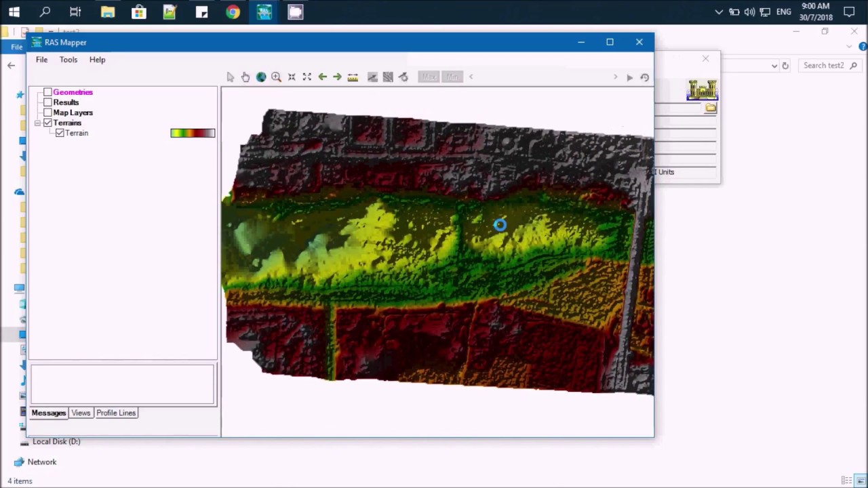Open the Tools menu

(x=68, y=60)
